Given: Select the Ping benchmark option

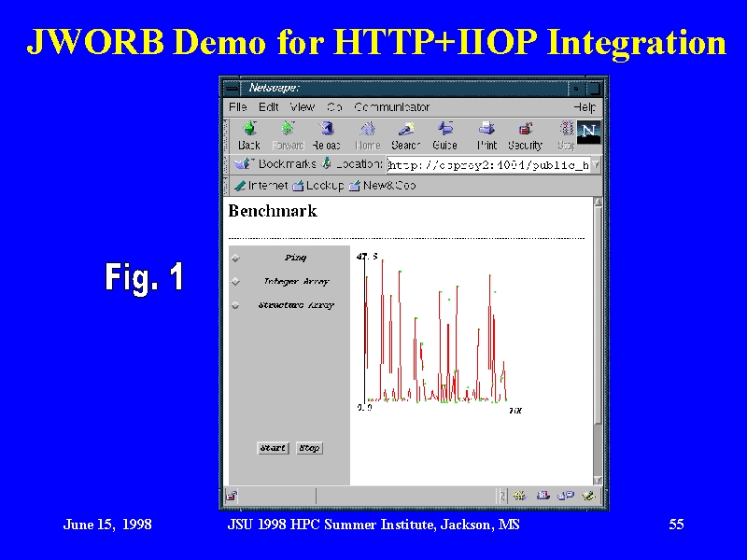Looking at the screenshot, I should (236, 259).
